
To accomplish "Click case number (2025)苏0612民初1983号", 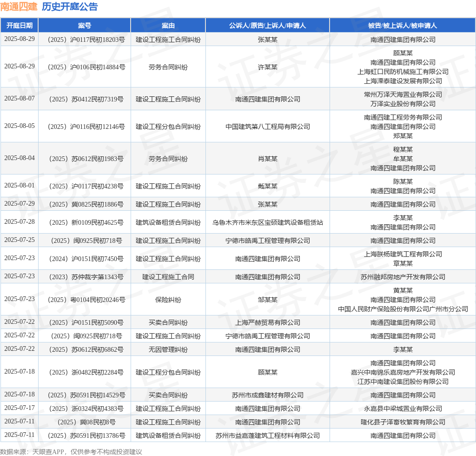I will (x=86, y=159).
